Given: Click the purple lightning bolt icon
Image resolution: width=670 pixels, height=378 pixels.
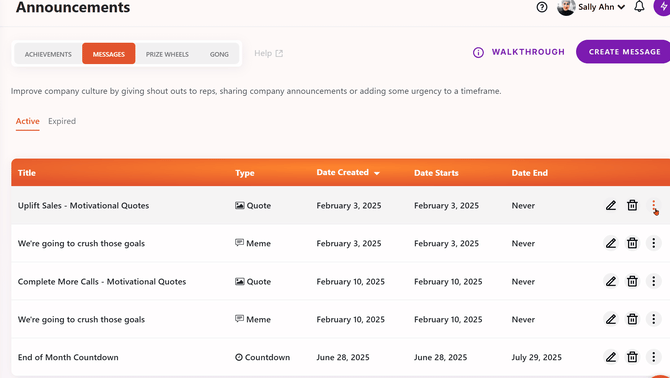Looking at the screenshot, I should click(663, 6).
